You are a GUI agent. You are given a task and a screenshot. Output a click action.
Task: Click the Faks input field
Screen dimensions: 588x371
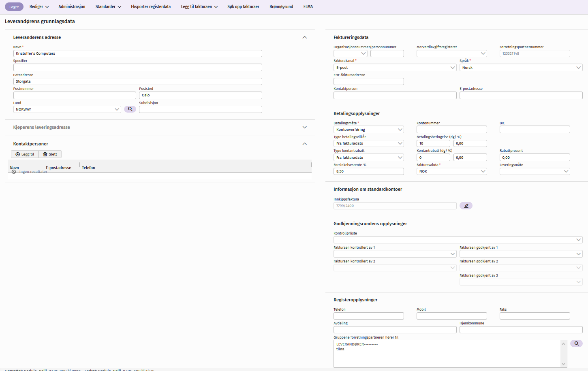[535, 316]
